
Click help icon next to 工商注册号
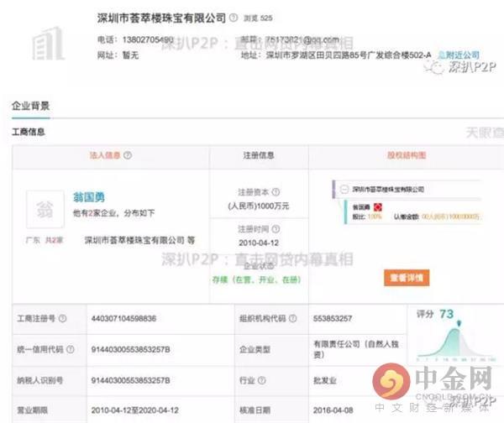(63, 318)
